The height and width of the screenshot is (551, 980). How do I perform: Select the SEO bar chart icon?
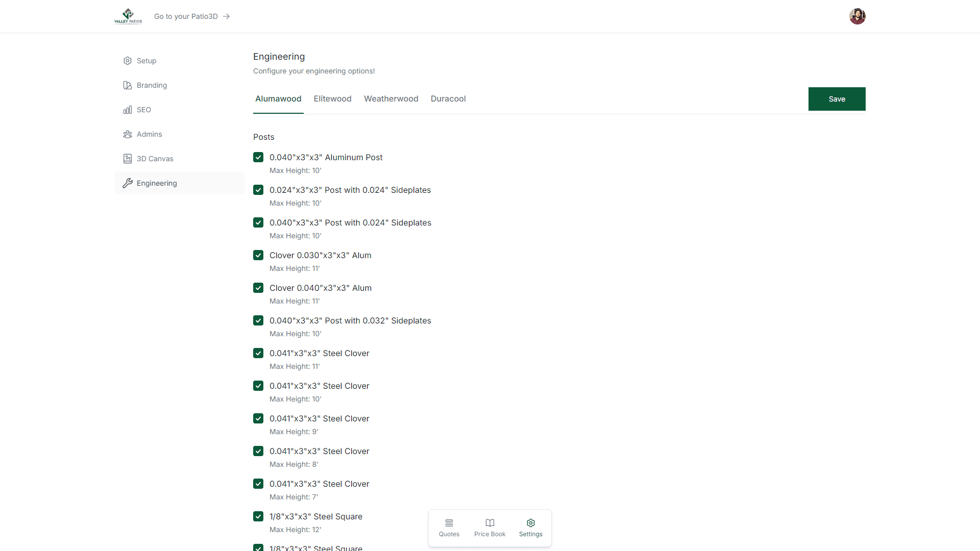(128, 110)
